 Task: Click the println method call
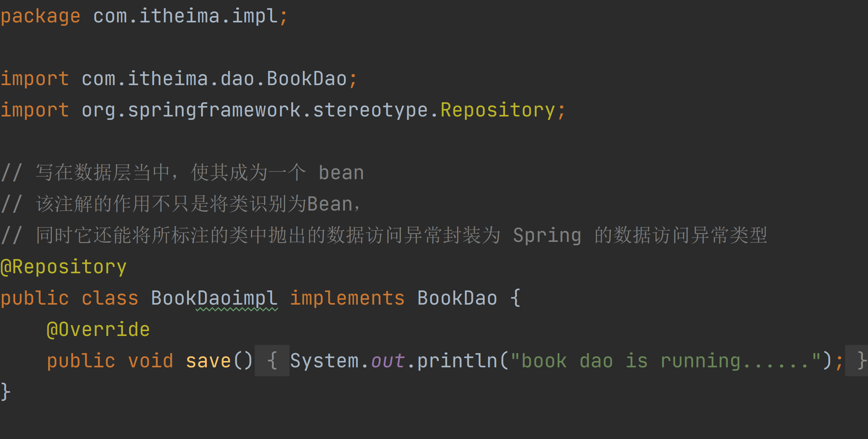tap(457, 361)
